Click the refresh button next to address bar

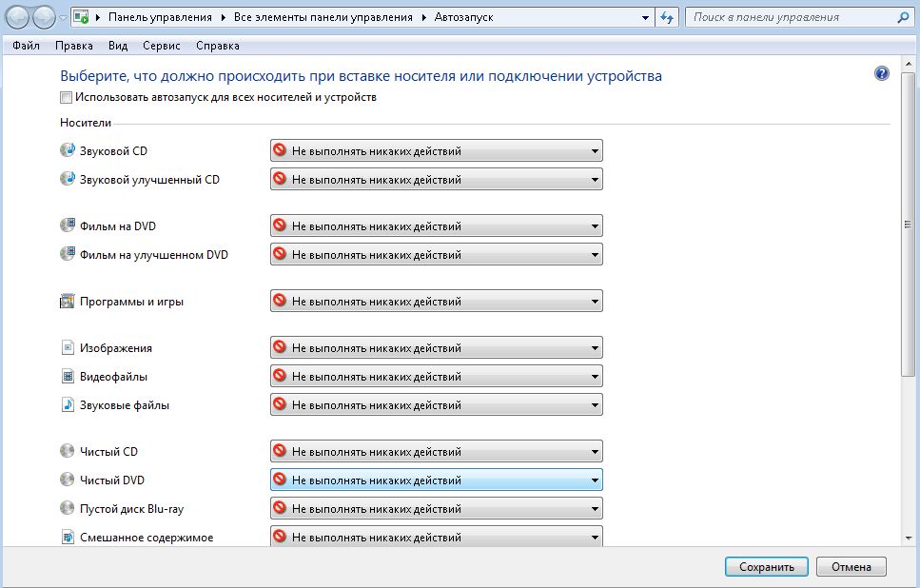(667, 18)
